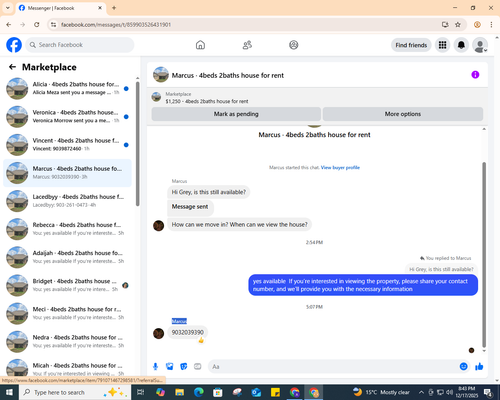Viewport: 500px width, 400px height.
Task: Go back in browser history
Action: coord(9,25)
